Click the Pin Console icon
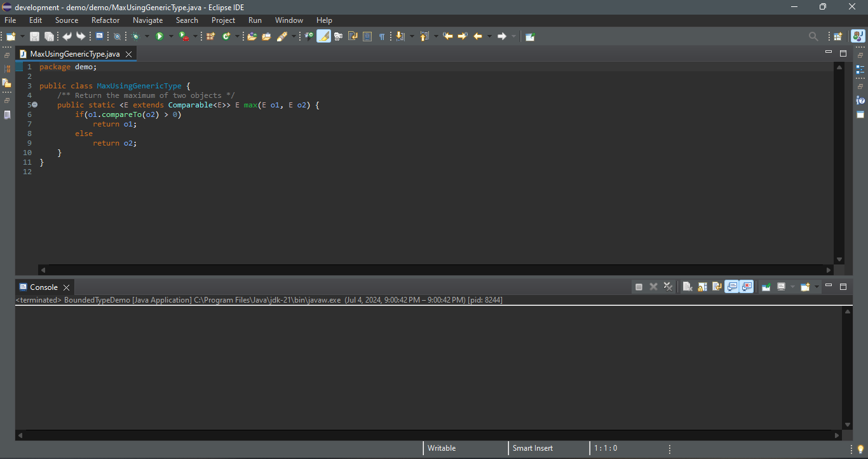868x459 pixels. pos(766,287)
